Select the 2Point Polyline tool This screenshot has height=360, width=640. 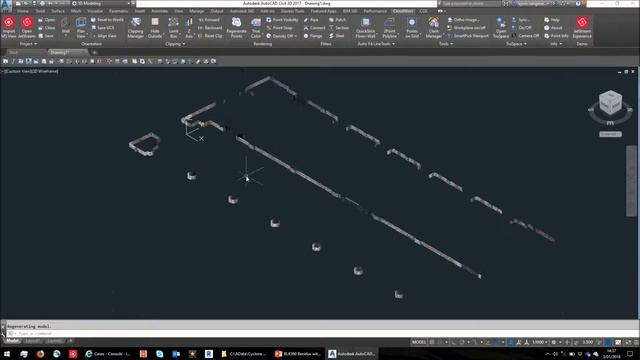(390, 27)
